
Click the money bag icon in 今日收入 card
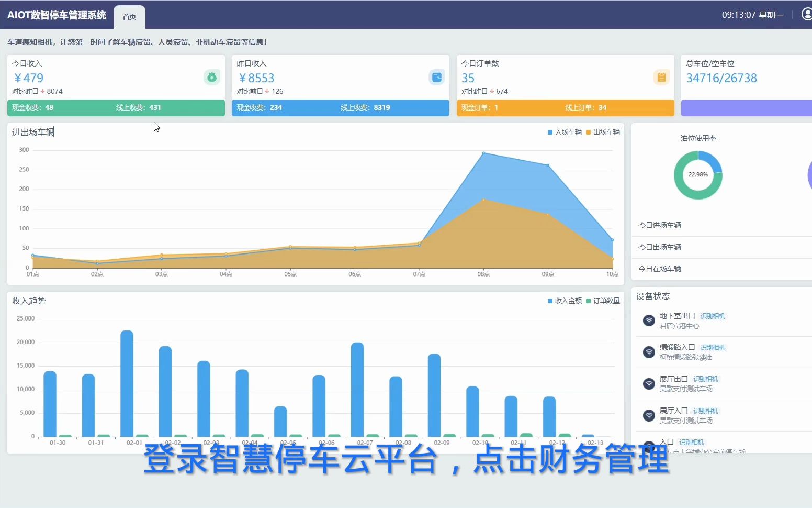[212, 78]
